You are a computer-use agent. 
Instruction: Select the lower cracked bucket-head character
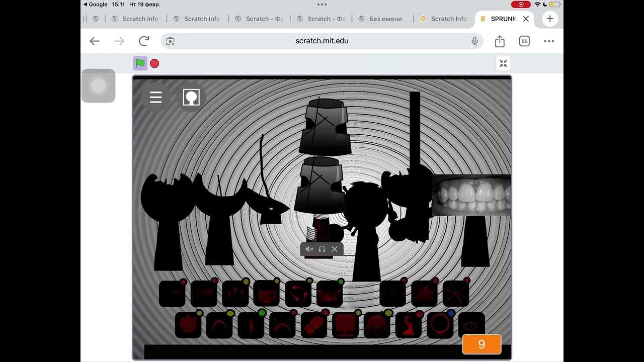(319, 185)
